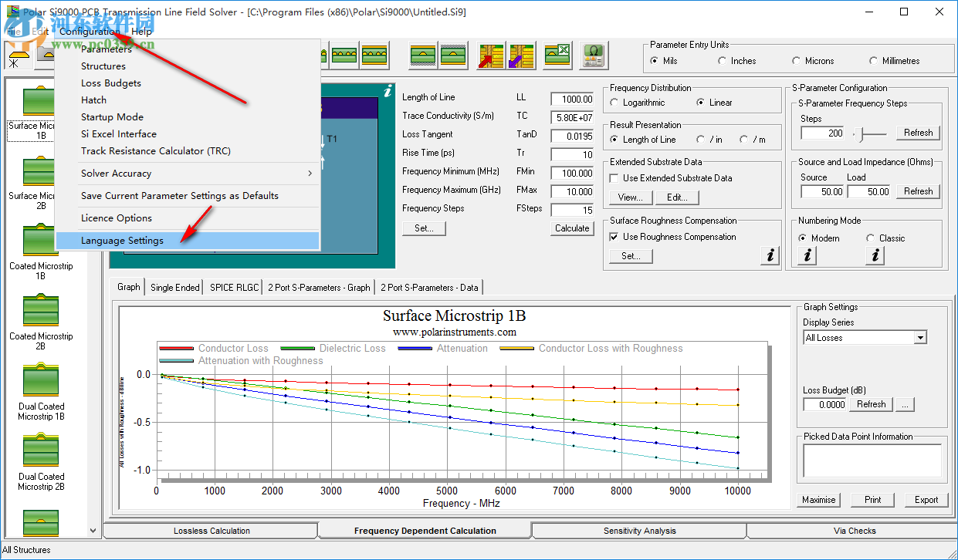Open Language Settings from the menu

pyautogui.click(x=124, y=240)
